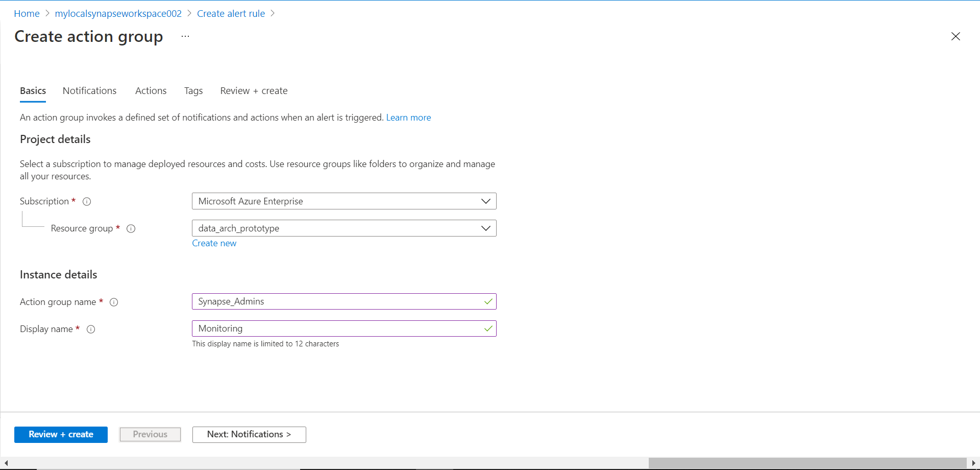
Task: Click the Action group name info icon
Action: click(x=114, y=302)
